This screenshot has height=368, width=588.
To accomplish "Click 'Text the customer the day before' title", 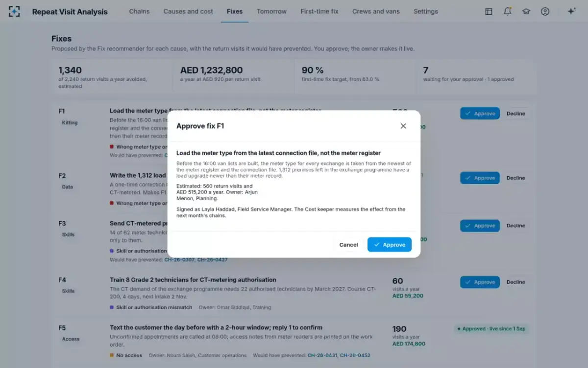I will click(216, 327).
